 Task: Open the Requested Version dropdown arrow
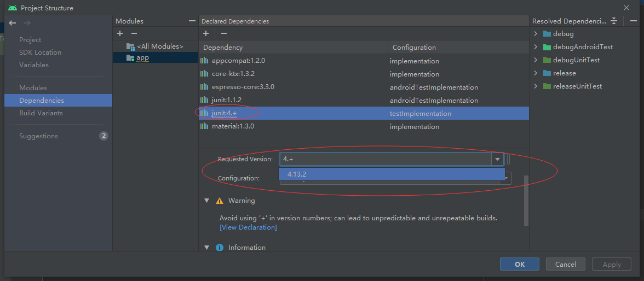tap(497, 159)
